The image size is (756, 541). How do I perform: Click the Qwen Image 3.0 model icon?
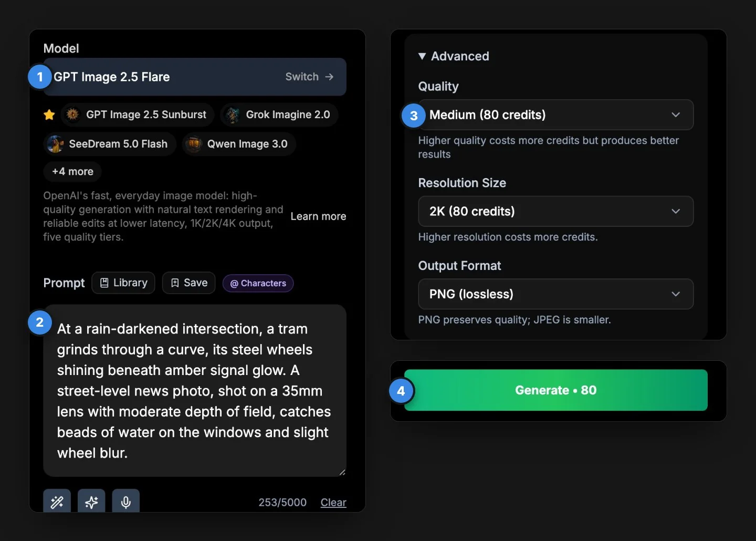coord(194,144)
